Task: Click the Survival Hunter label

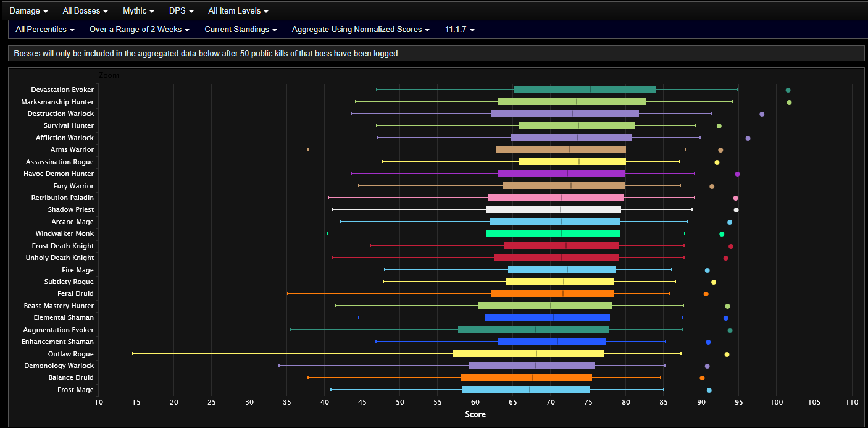Action: click(x=69, y=126)
